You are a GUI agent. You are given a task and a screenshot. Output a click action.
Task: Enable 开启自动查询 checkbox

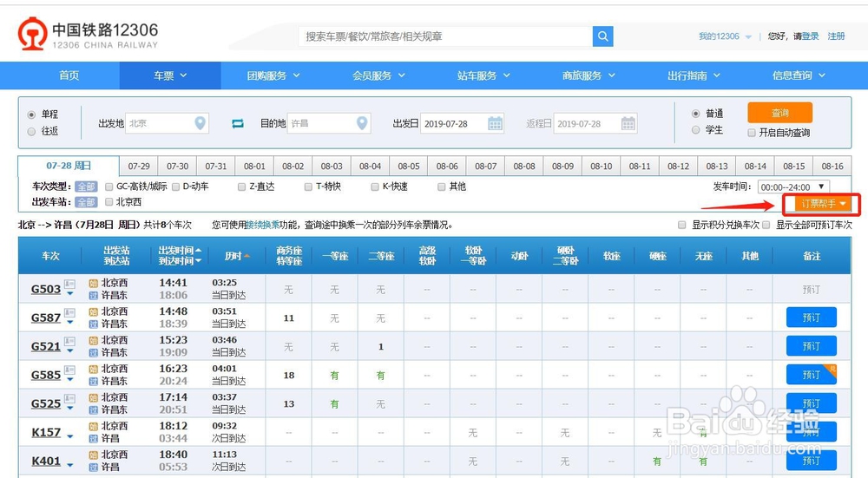pos(752,133)
